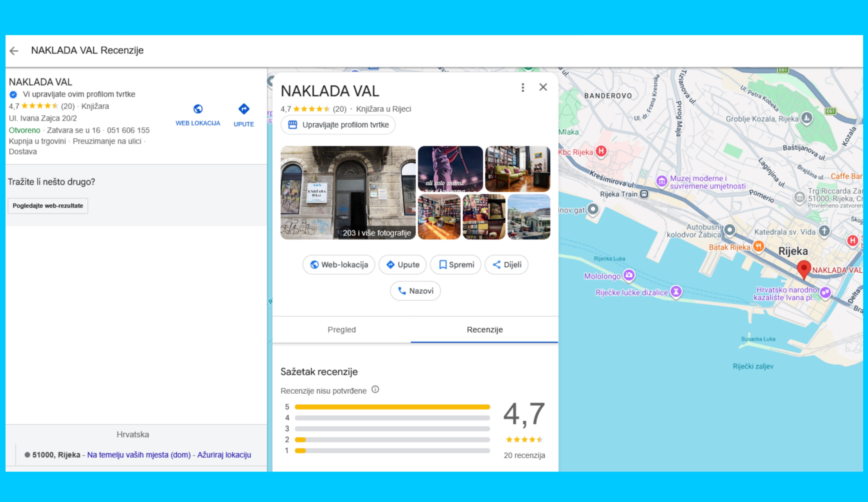Close the NAKLADA VAL details panel
The image size is (868, 502).
tap(543, 87)
